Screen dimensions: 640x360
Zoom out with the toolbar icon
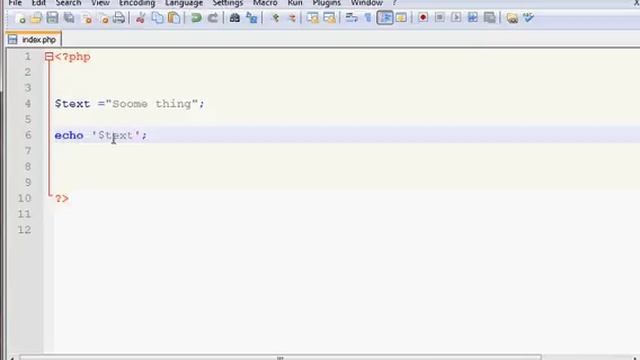point(291,18)
